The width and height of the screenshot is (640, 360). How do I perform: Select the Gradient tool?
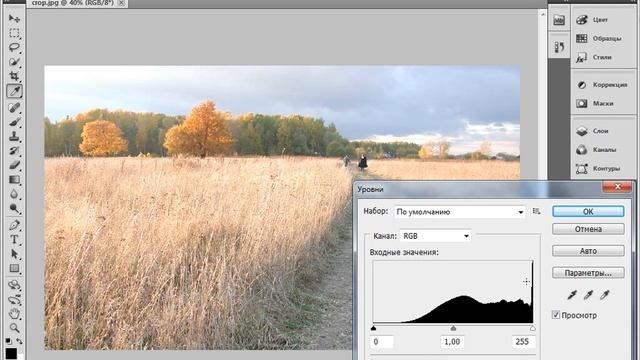coord(14,179)
